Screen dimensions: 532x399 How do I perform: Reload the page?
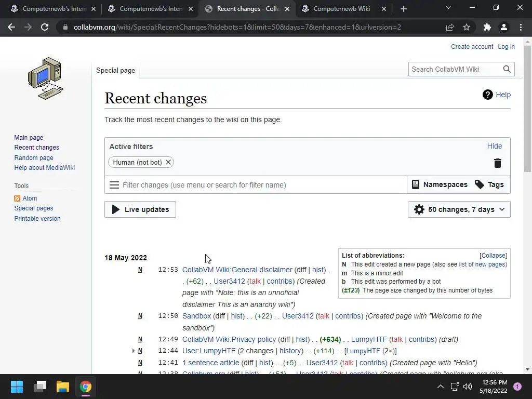pyautogui.click(x=45, y=27)
